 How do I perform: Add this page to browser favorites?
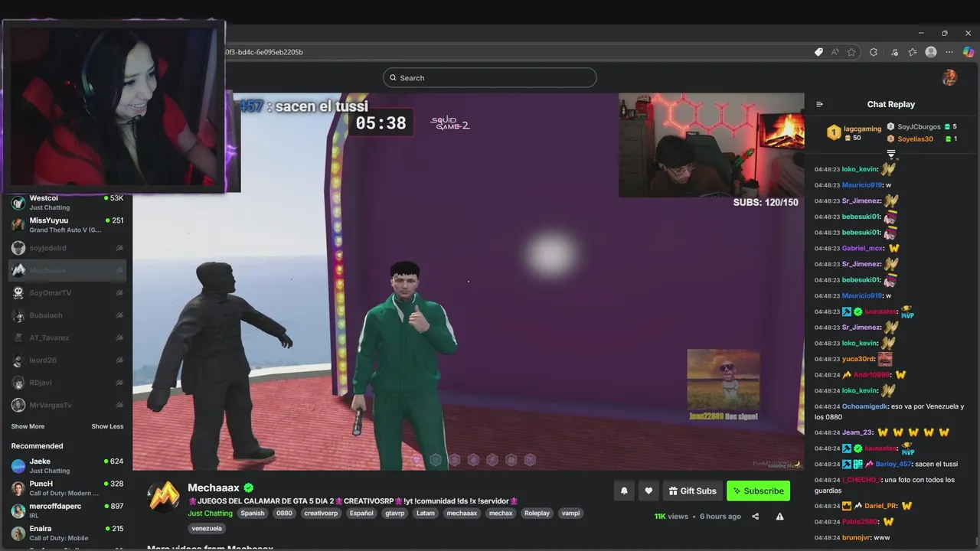851,52
